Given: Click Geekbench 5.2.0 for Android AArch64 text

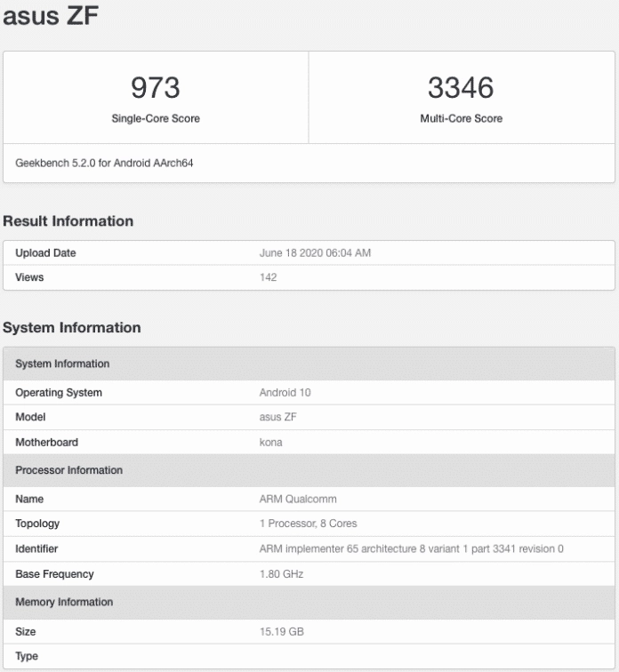Looking at the screenshot, I should pos(104,164).
